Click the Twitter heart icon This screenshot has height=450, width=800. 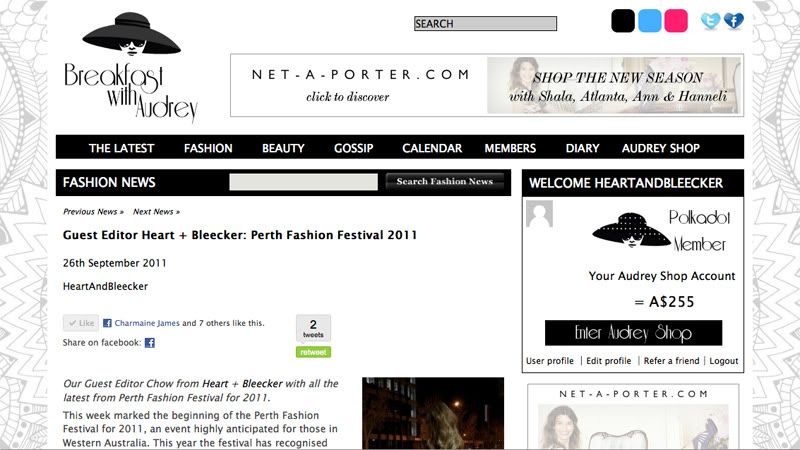[710, 21]
